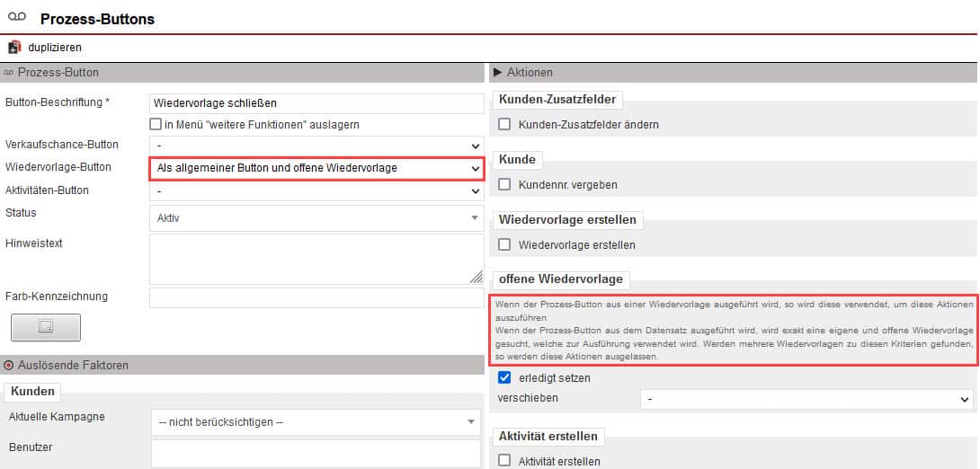Open the Aktuelle Kampagne dropdown
The image size is (980, 469).
coord(316,421)
